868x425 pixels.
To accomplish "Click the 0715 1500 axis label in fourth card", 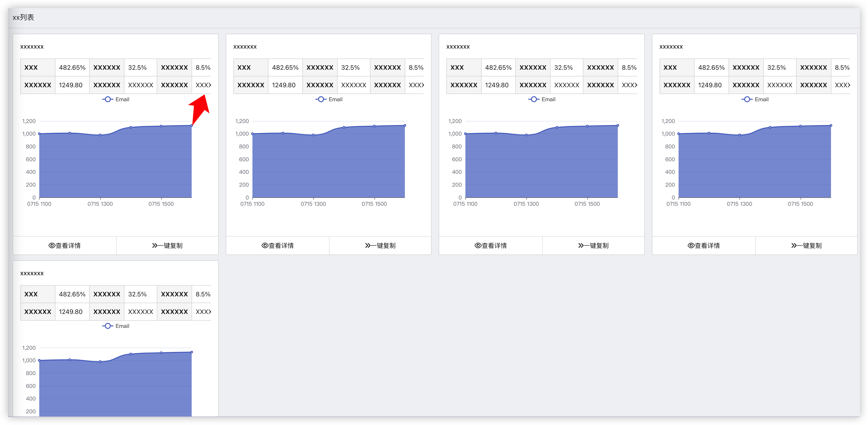I will tap(801, 204).
